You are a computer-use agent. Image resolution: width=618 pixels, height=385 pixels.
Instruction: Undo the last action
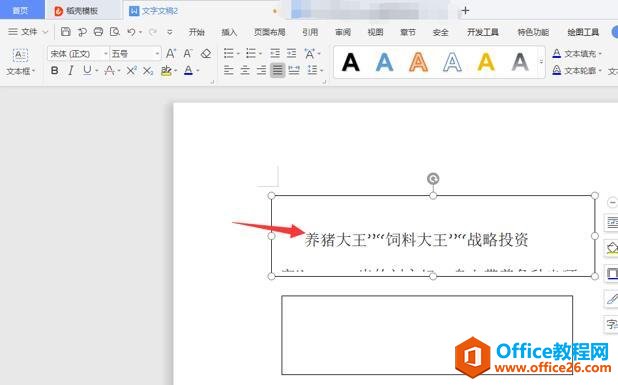coord(132,32)
